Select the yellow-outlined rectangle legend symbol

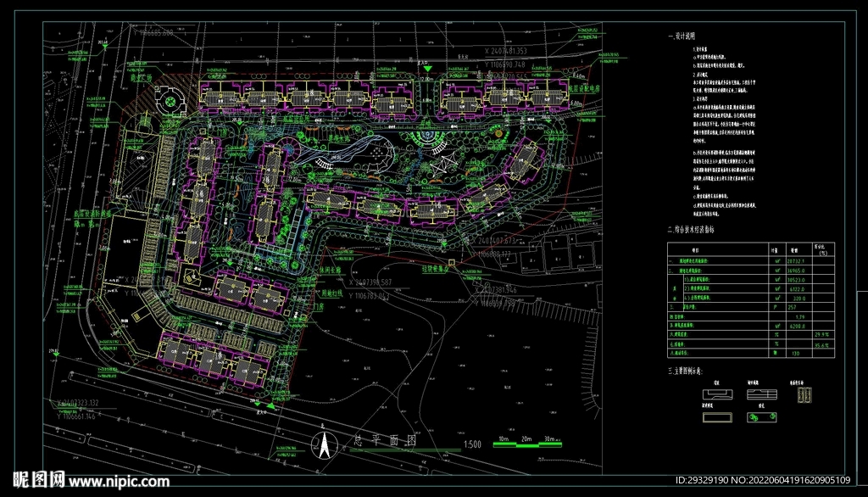pyautogui.click(x=717, y=417)
